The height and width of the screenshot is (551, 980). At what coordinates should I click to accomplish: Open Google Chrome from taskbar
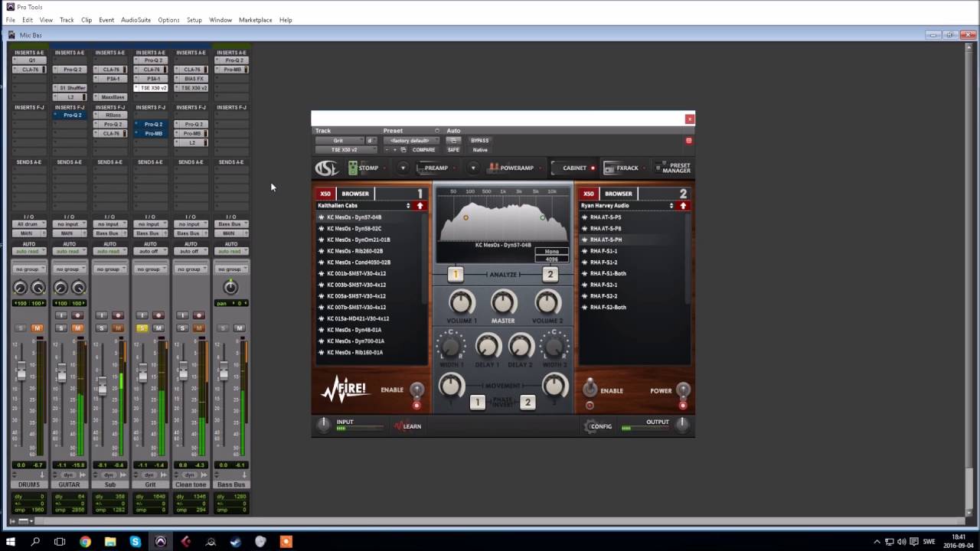85,542
